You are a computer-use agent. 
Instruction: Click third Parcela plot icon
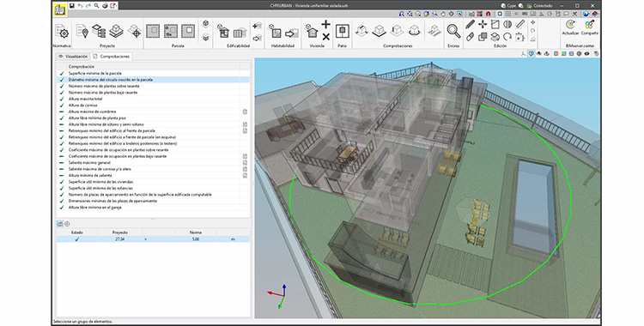tap(188, 31)
